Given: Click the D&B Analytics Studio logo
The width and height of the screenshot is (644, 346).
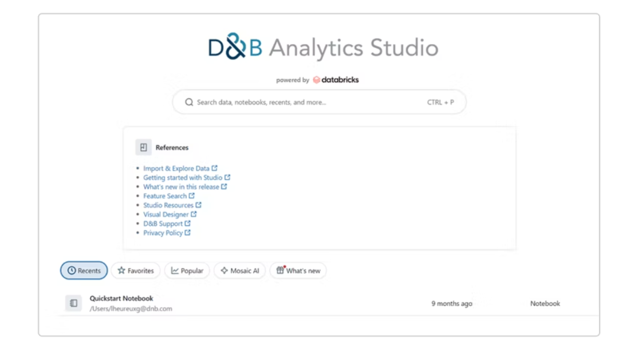Looking at the screenshot, I should 323,48.
